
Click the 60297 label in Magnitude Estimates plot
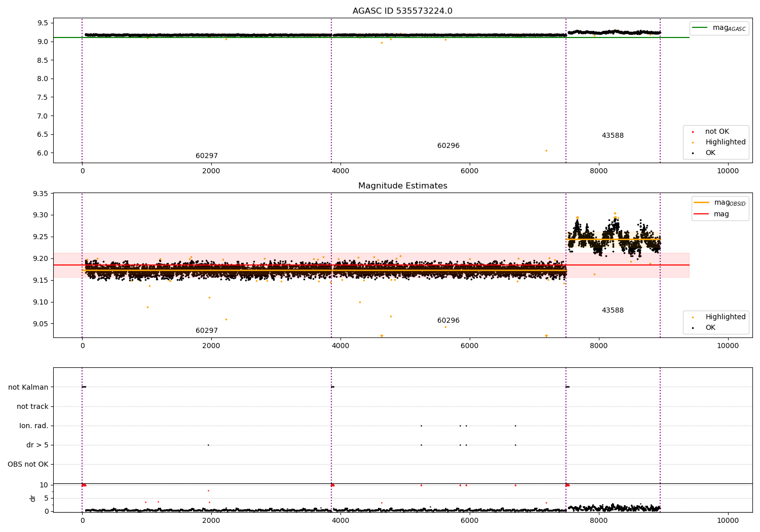[207, 331]
